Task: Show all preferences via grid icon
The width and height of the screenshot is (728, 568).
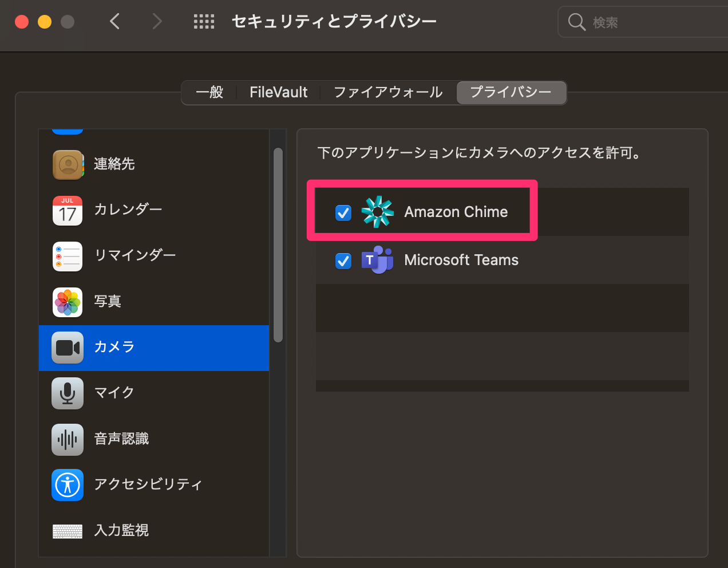Action: pyautogui.click(x=204, y=22)
